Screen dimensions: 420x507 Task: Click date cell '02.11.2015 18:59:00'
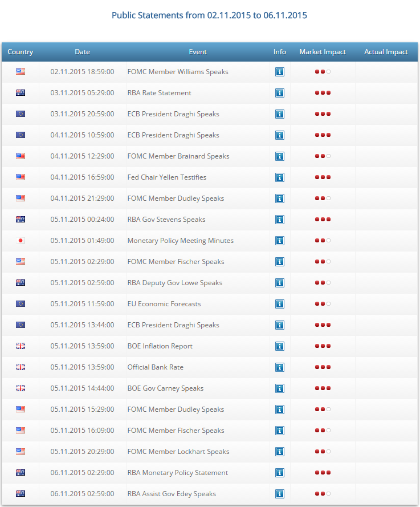click(83, 72)
